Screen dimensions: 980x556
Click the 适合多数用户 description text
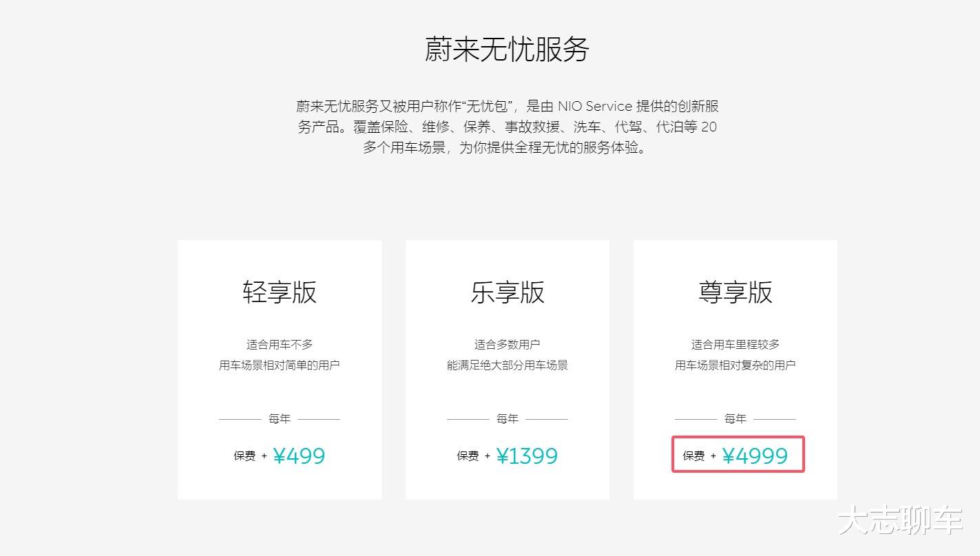coord(507,344)
